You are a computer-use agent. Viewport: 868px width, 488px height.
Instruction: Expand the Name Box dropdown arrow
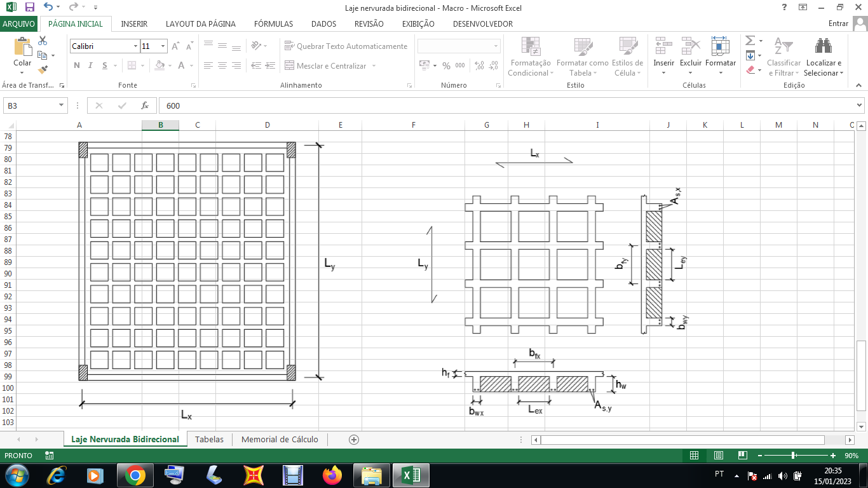point(62,105)
